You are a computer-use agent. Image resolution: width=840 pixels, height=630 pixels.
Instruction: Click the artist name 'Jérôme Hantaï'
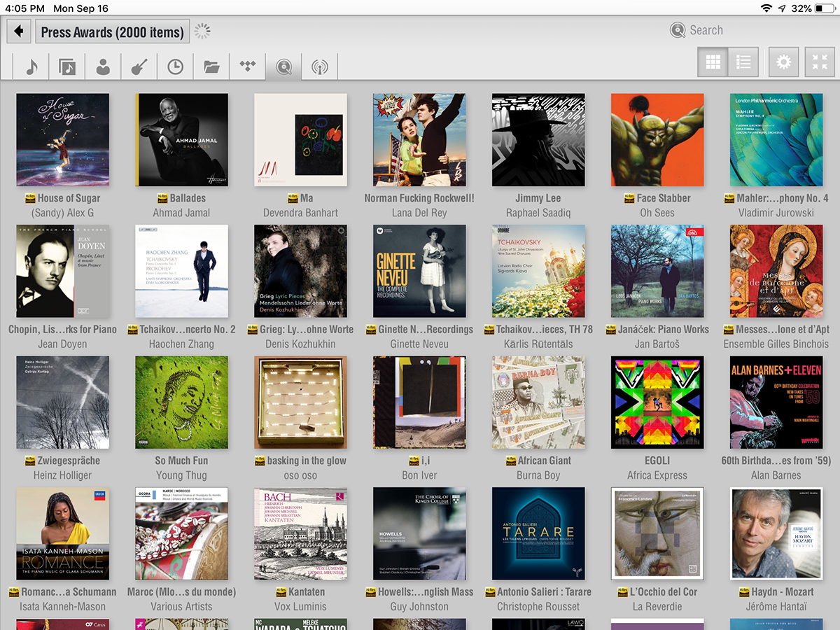(776, 607)
